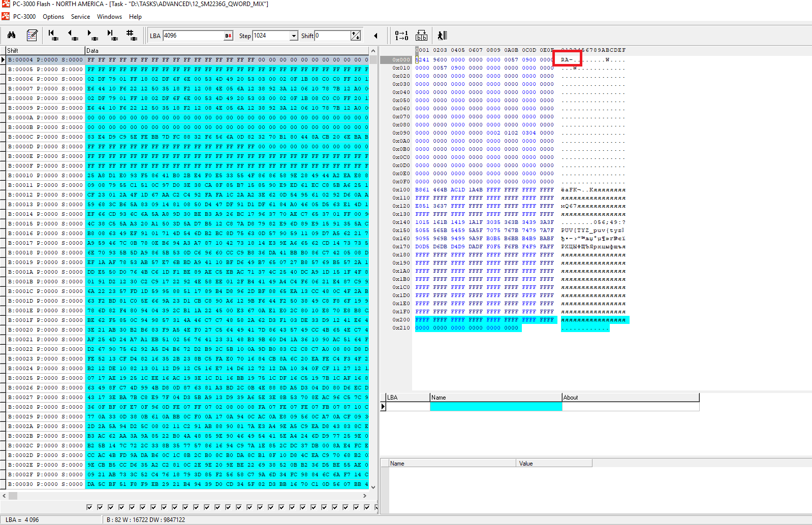Click the running figure toolbar icon
Screen dimensions: 812x525
coord(442,35)
